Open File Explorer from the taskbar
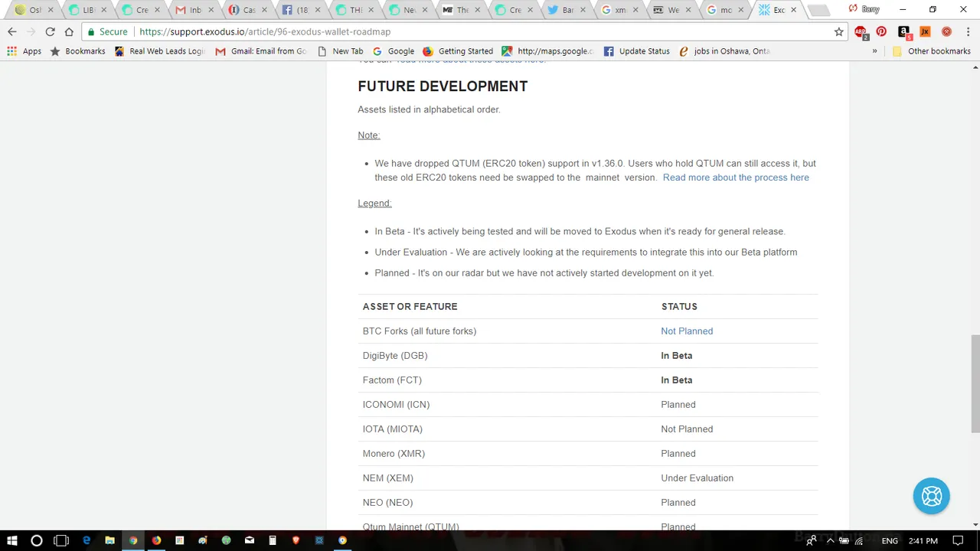980x551 pixels. click(109, 540)
